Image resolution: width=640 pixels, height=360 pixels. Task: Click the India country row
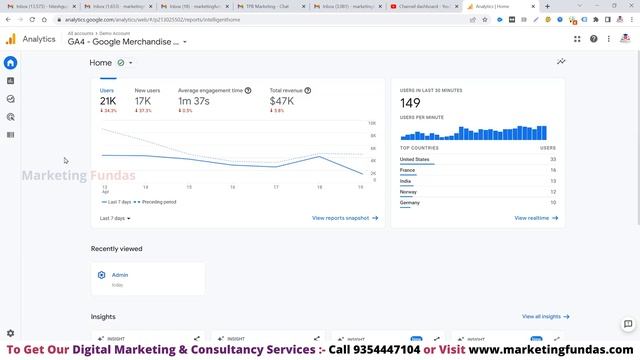tap(478, 181)
